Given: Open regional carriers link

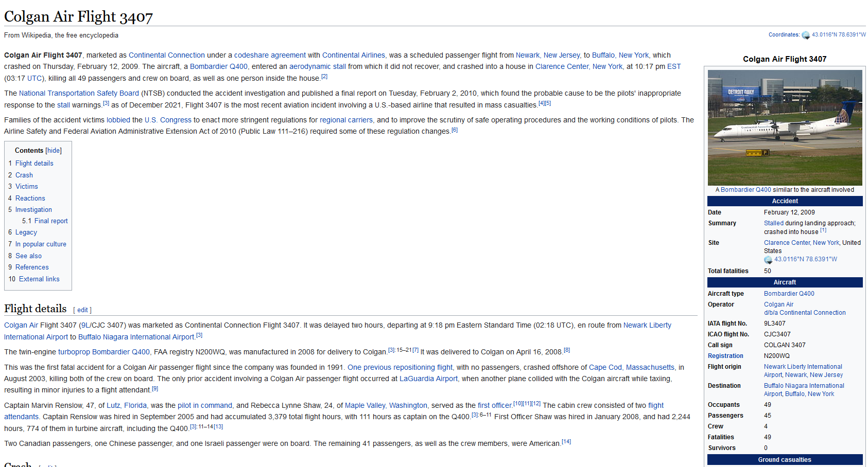Looking at the screenshot, I should click(346, 120).
